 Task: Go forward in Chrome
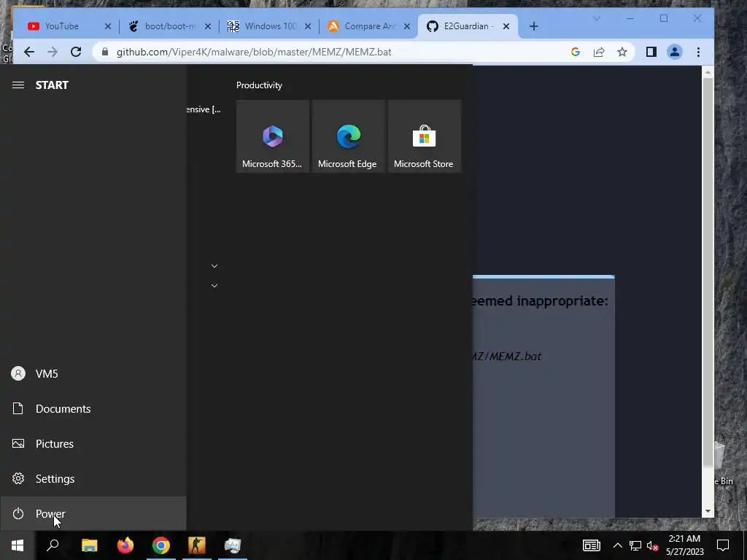point(53,52)
